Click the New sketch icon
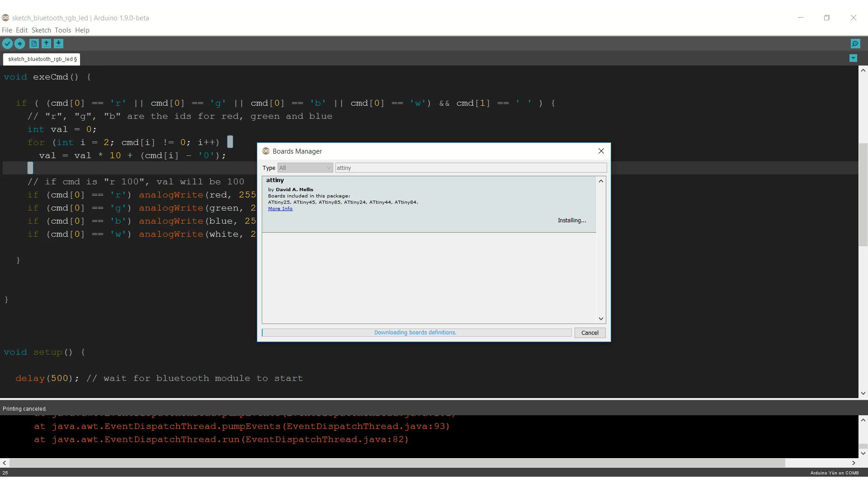868x488 pixels. [x=34, y=44]
